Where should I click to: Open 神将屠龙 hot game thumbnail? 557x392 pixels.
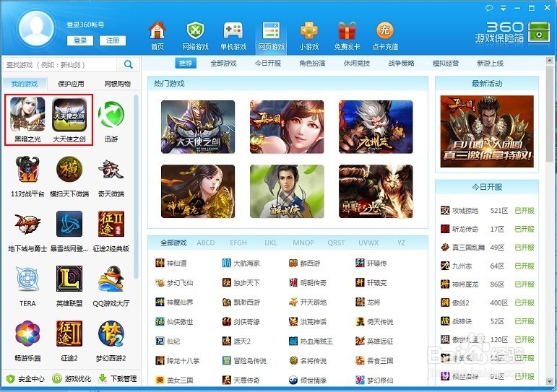click(x=198, y=191)
